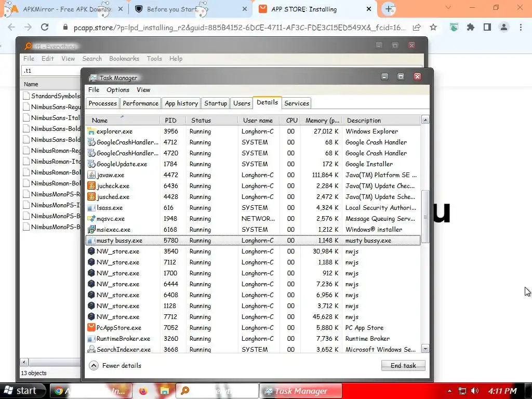Toggle checkbox for NimbusMonoPS-R file

click(26, 194)
